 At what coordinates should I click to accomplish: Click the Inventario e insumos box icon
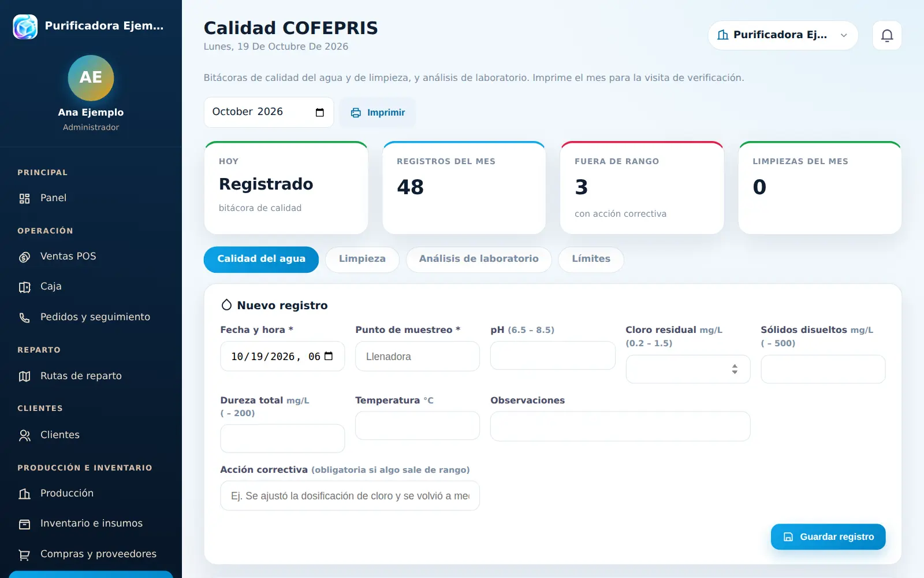pos(24,524)
